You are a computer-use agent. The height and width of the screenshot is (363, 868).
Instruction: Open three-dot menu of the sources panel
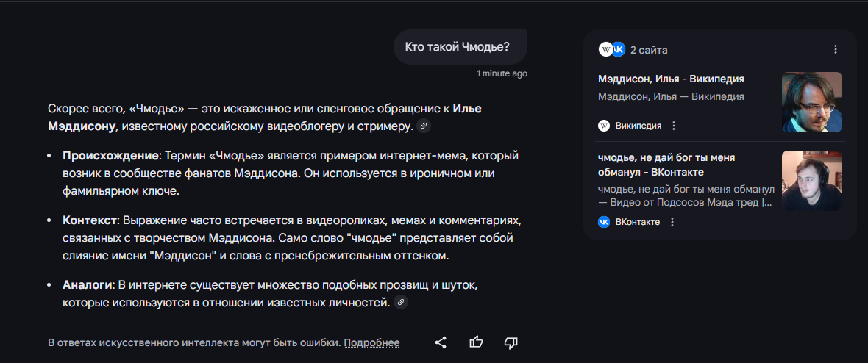(835, 49)
